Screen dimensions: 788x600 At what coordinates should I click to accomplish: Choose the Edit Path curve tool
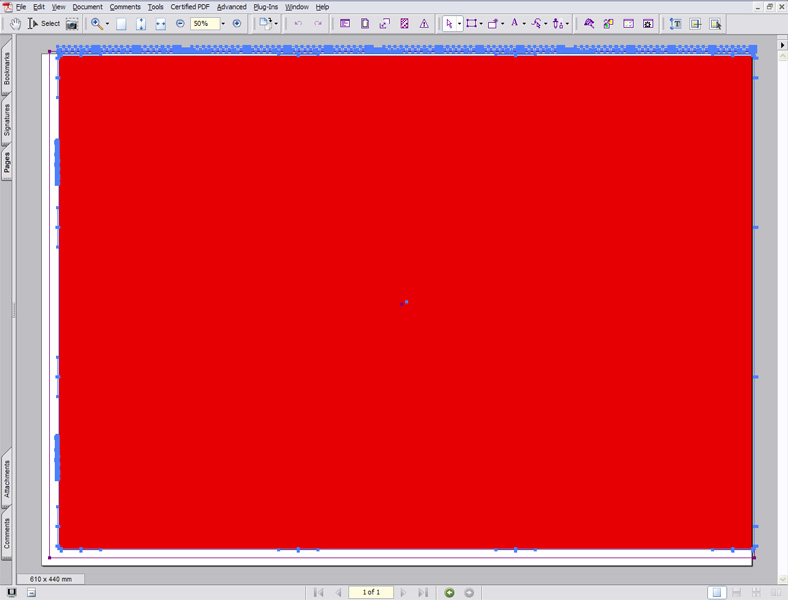537,24
